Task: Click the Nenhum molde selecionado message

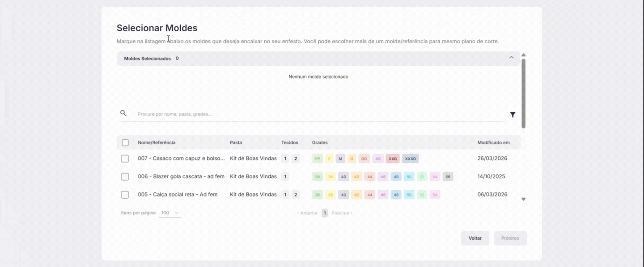Action: coord(318,77)
